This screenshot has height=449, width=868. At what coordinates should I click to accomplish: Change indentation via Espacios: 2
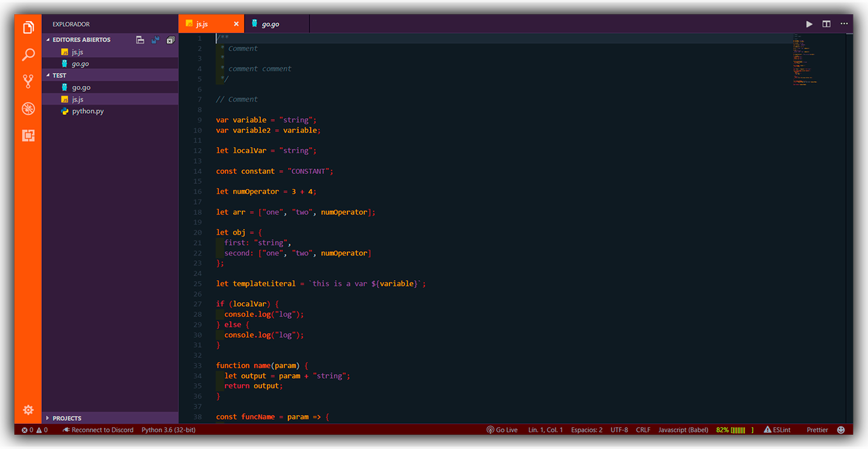click(x=587, y=430)
